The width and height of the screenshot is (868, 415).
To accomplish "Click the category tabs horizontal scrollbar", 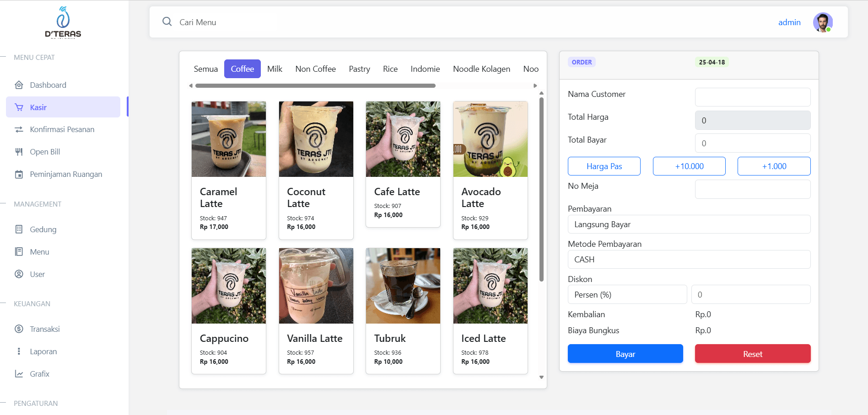I will (315, 85).
